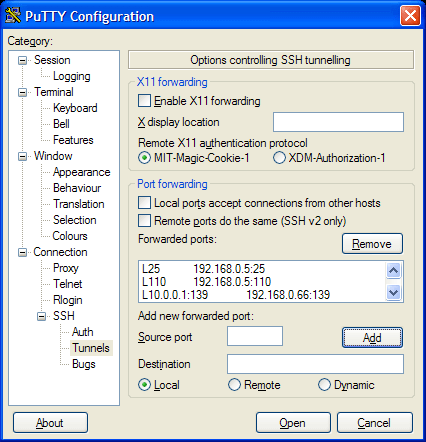Select the Translation category
This screenshot has width=426, height=442.
(79, 204)
